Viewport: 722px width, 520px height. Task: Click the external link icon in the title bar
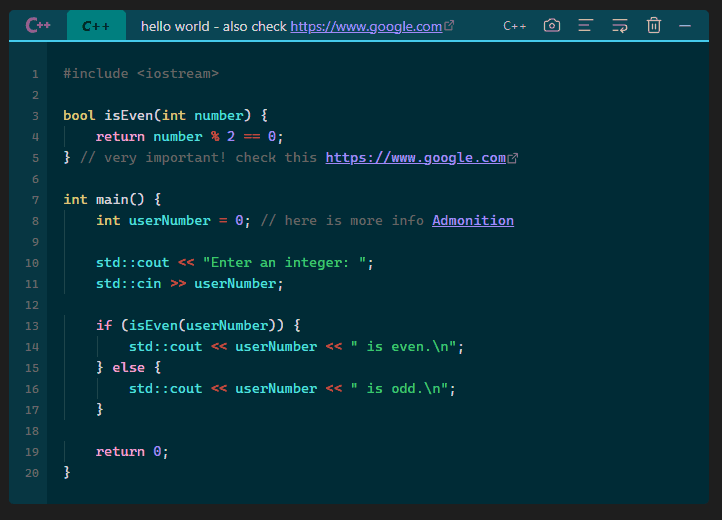[449, 26]
